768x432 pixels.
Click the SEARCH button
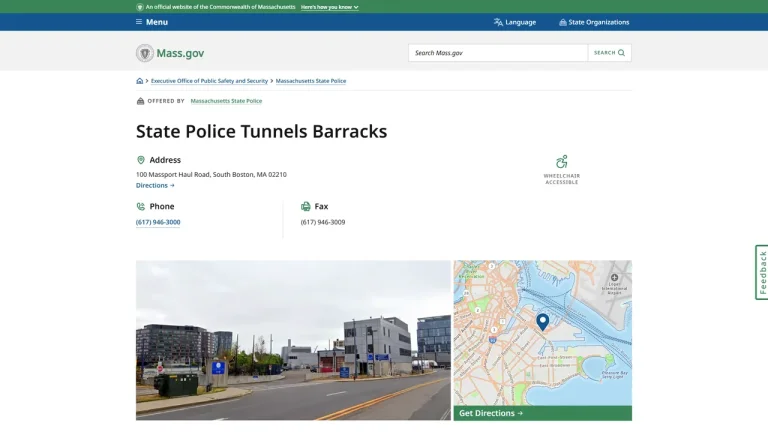click(x=609, y=53)
